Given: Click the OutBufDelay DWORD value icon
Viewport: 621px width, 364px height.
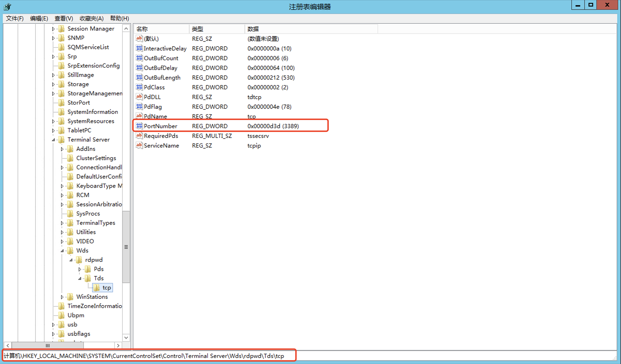Looking at the screenshot, I should (139, 68).
